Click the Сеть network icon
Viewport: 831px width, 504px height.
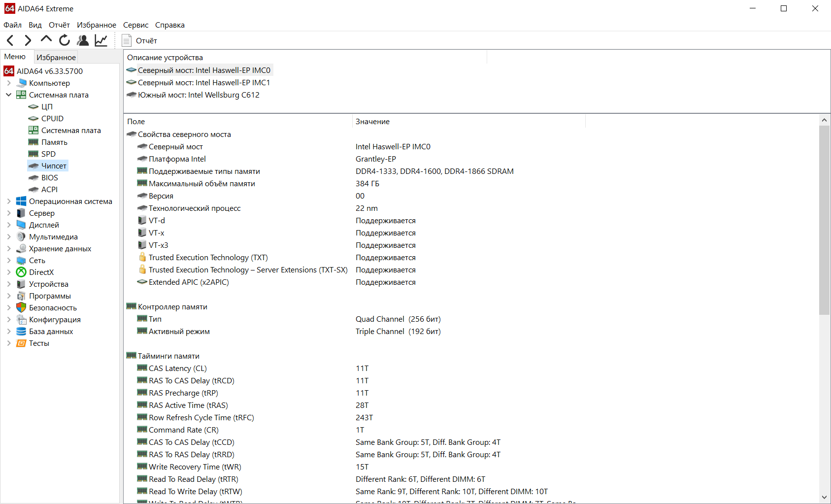coord(21,261)
